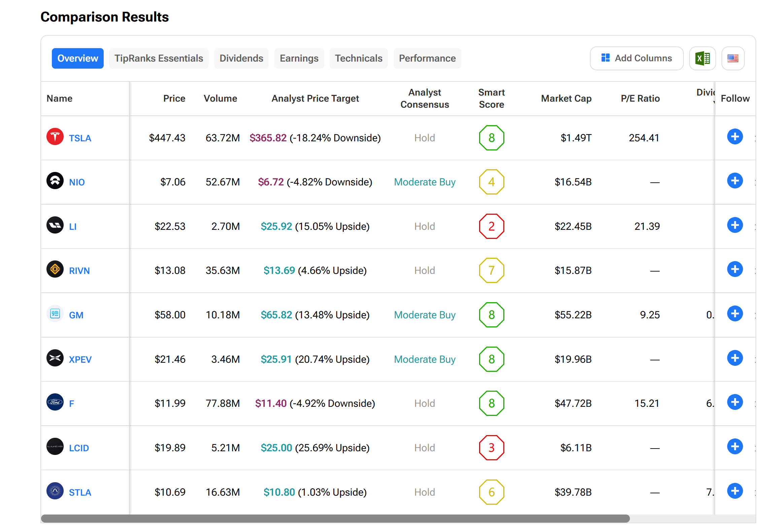Screen dimensions: 771x532
Task: Click the Stellantis logo icon
Action: (x=55, y=491)
